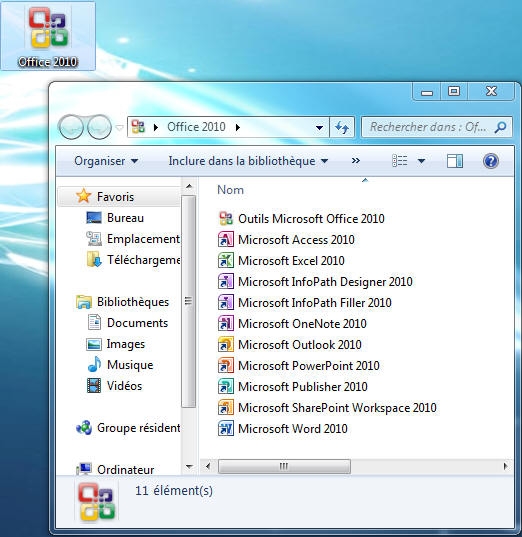This screenshot has width=522, height=537.
Task: Click the Téléchargements folder icon in sidebar
Action: 94,259
